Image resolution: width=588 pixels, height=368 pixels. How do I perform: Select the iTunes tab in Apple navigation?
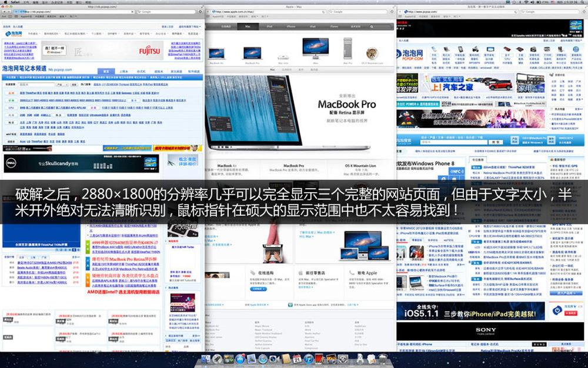(x=334, y=26)
